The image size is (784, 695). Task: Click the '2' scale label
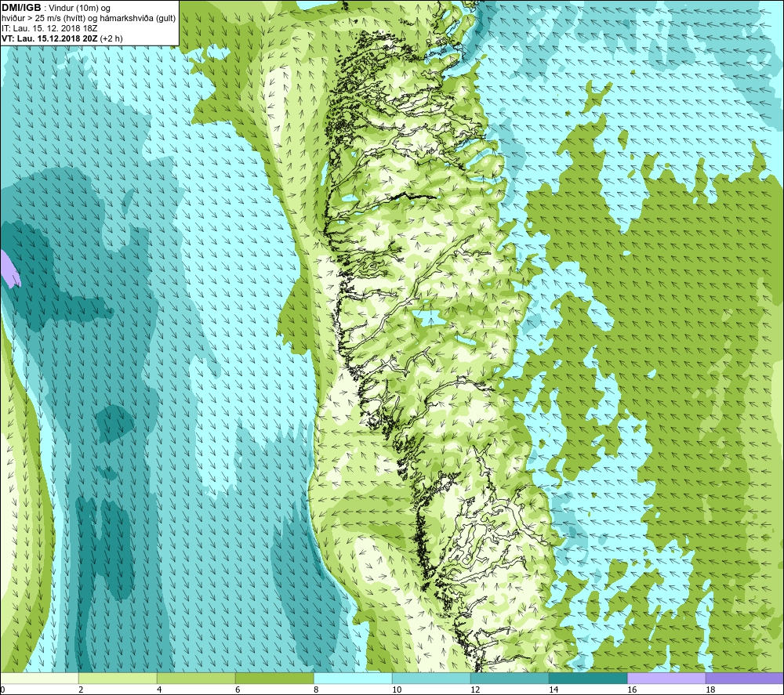81,690
